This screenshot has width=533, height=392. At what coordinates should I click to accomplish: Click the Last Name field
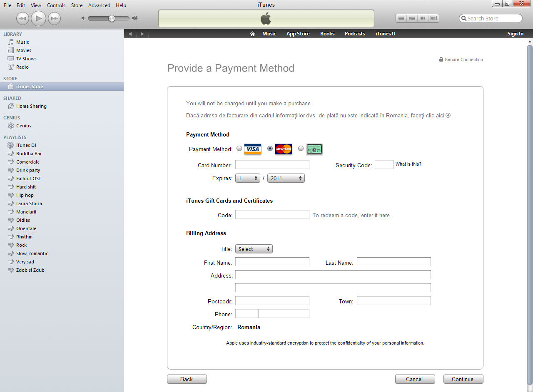click(394, 262)
